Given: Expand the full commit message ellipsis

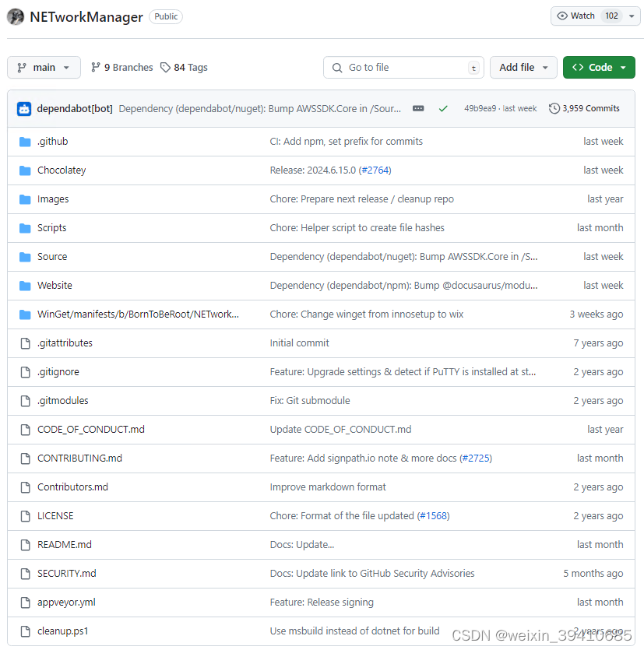Looking at the screenshot, I should [x=418, y=108].
